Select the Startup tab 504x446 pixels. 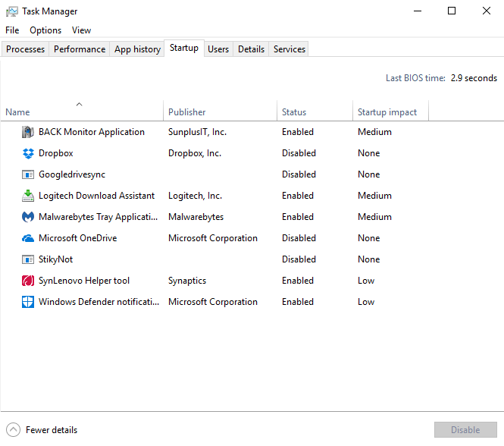[x=184, y=48]
